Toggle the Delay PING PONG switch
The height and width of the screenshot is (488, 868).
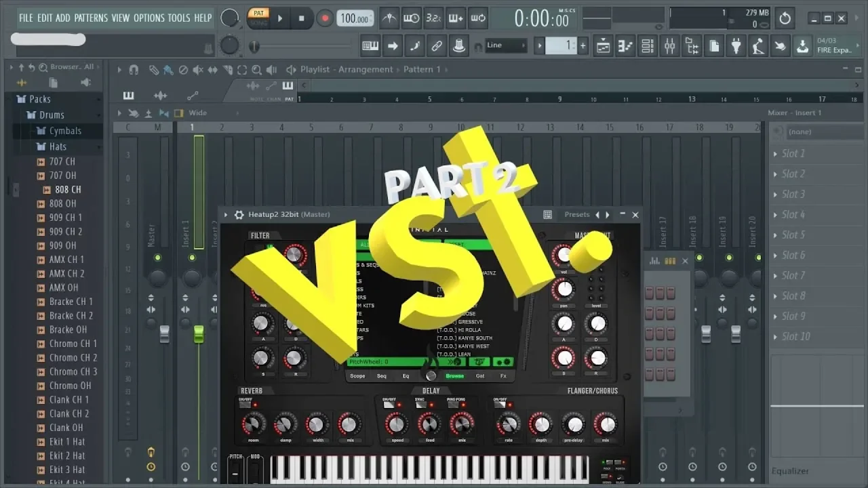[x=453, y=404]
